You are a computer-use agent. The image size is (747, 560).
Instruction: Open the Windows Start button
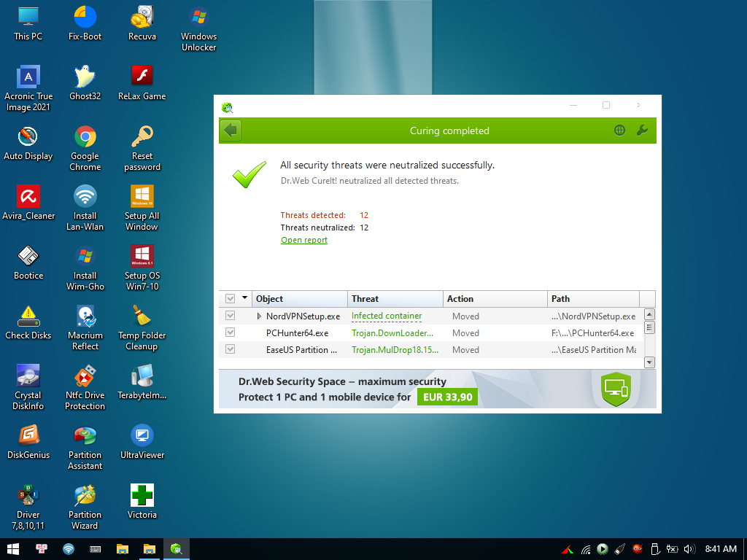point(13,549)
